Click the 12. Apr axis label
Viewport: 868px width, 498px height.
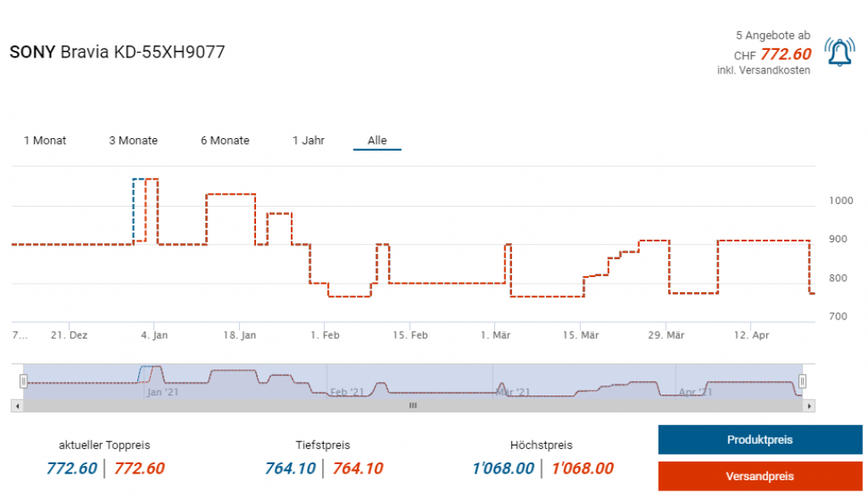[751, 335]
